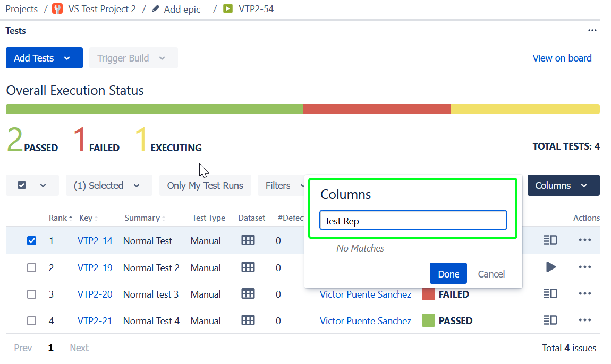
Task: Click the Done button in Columns popup
Action: [448, 274]
